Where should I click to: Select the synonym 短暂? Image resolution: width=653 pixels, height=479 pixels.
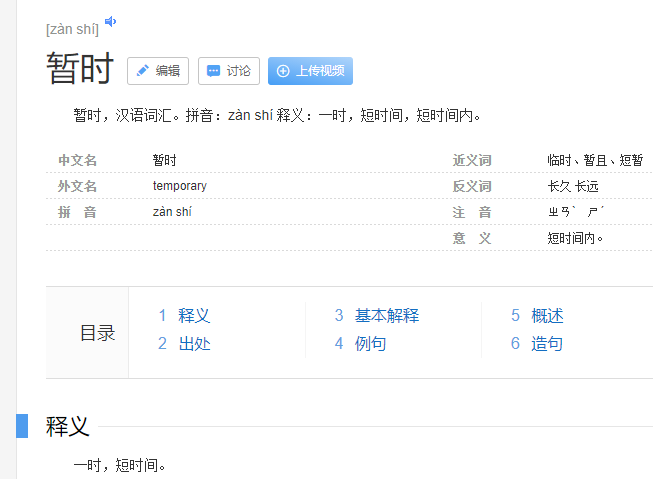tap(631, 160)
